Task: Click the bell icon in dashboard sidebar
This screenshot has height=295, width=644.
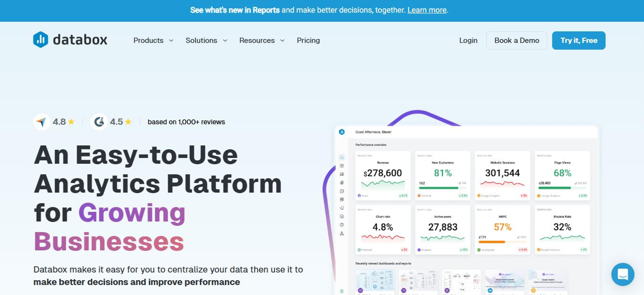Action: point(342,208)
